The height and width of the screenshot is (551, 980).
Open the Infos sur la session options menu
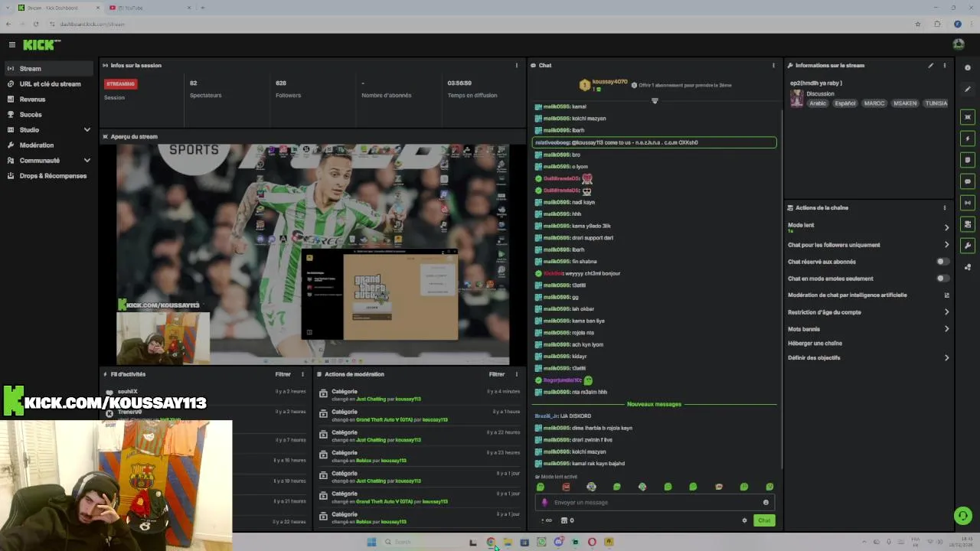tap(516, 65)
